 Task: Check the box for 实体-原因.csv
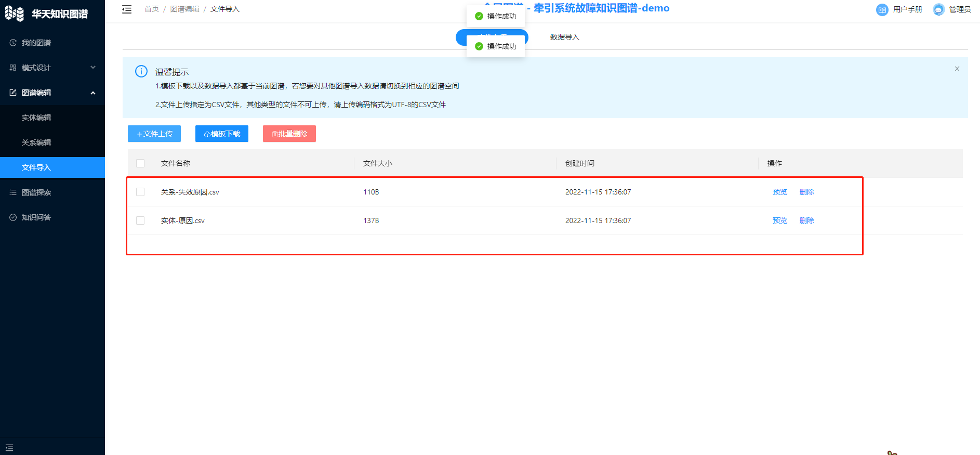140,220
